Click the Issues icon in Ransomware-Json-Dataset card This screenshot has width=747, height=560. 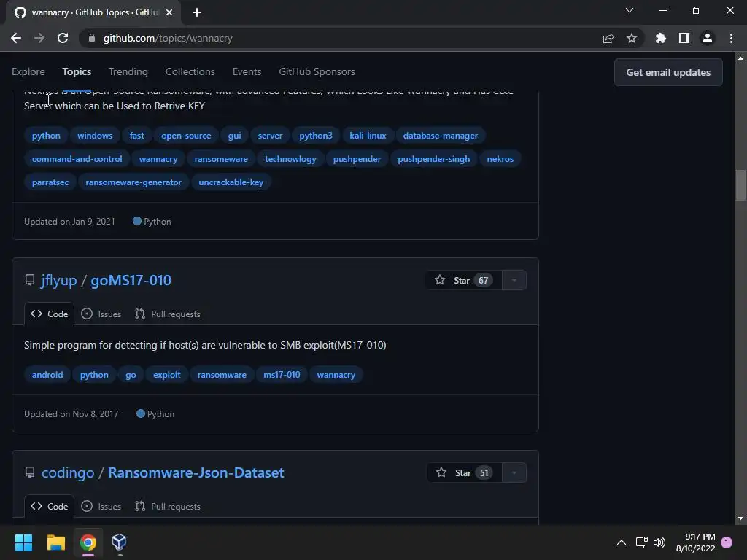tap(87, 506)
